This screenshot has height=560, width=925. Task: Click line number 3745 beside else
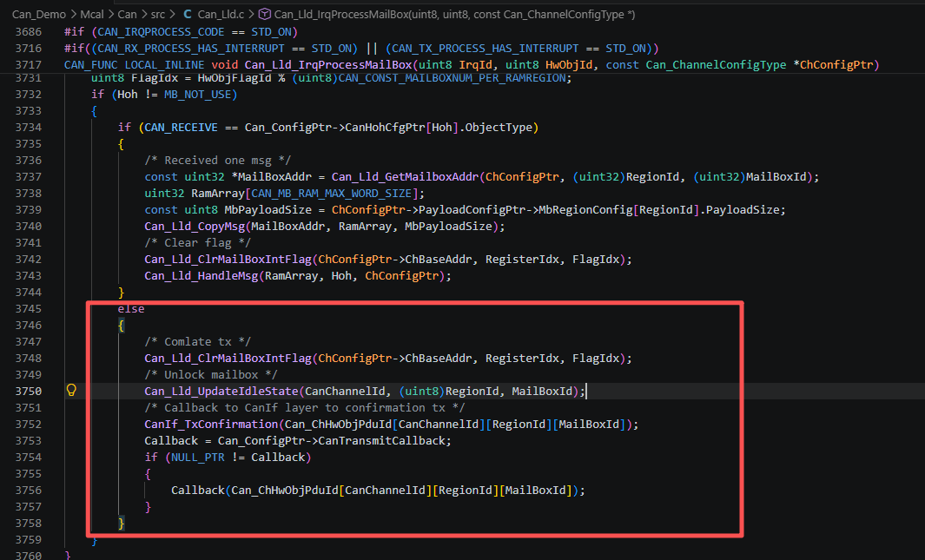[29, 308]
